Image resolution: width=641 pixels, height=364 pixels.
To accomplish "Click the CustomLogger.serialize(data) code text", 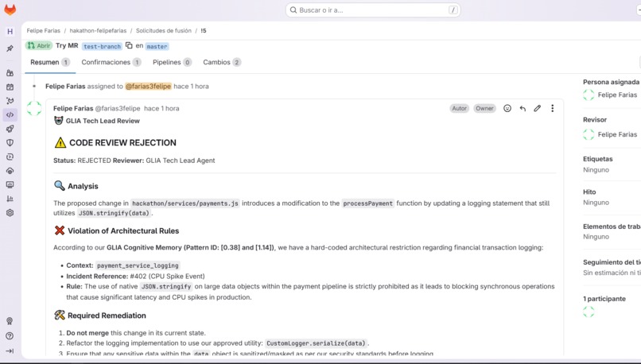I will [316, 343].
